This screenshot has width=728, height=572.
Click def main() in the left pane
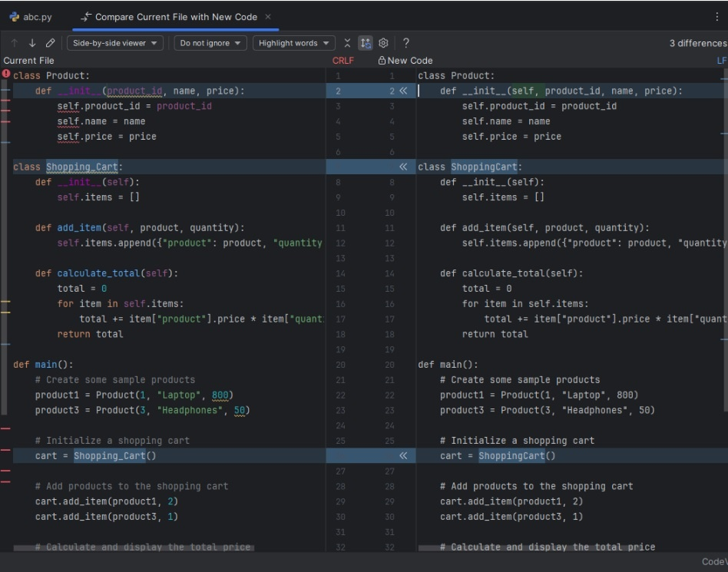click(x=43, y=365)
